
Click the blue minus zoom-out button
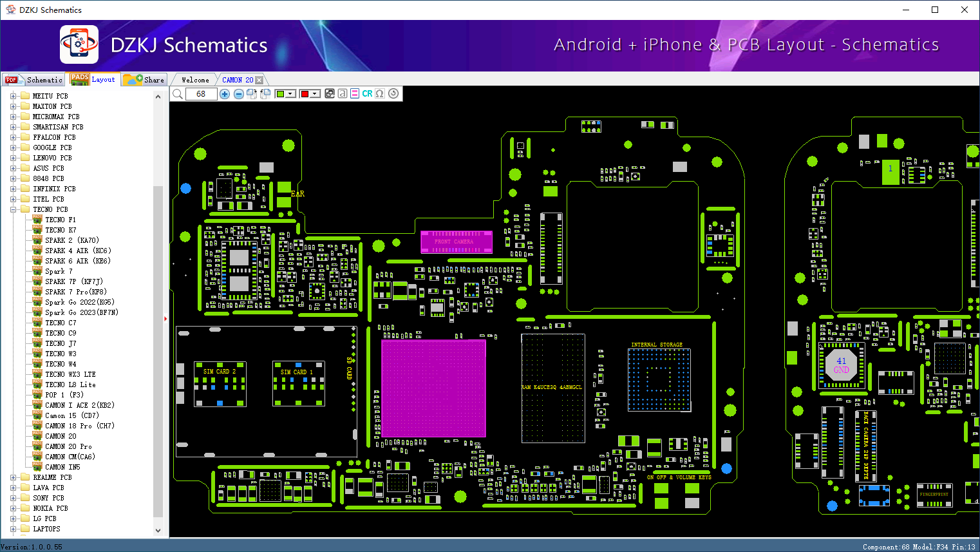coord(239,94)
